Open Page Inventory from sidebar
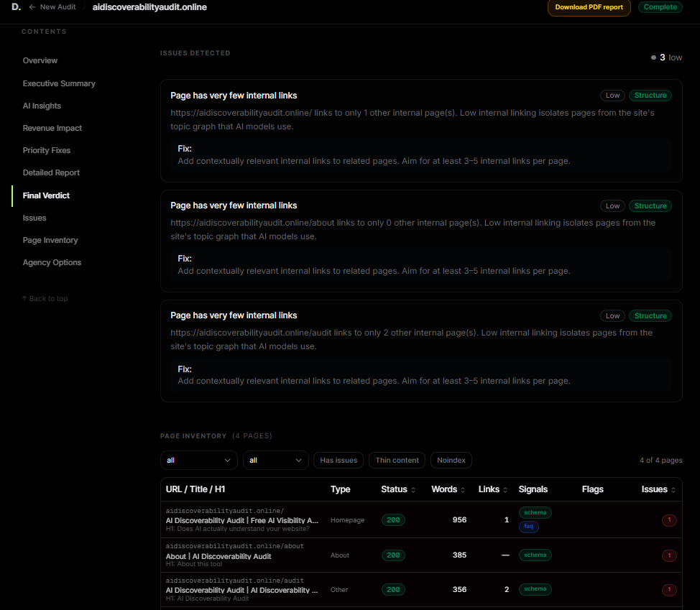This screenshot has height=610, width=700. click(x=50, y=241)
